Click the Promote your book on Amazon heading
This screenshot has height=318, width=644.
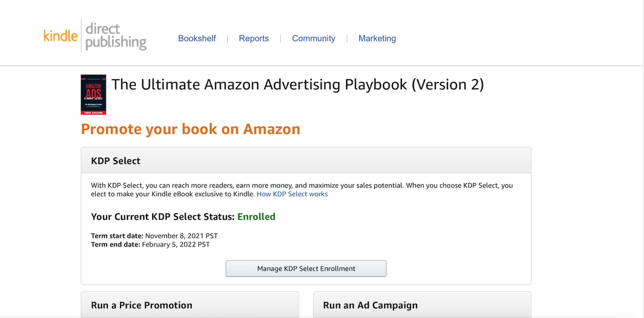191,129
